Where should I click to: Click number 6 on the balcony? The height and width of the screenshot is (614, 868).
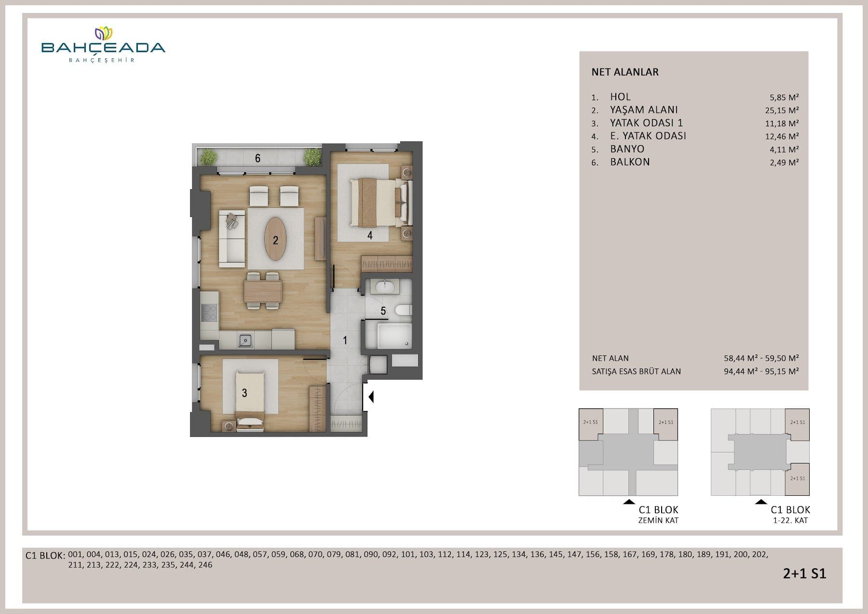(258, 158)
